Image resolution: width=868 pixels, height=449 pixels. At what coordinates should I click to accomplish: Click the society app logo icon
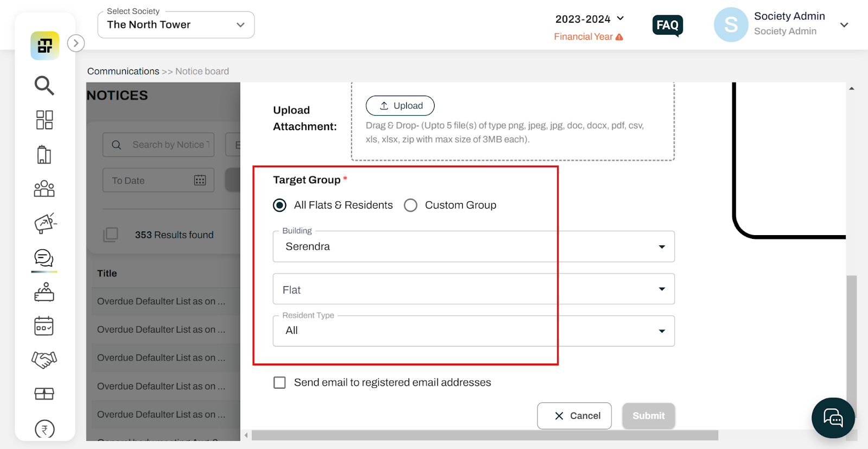[x=45, y=46]
